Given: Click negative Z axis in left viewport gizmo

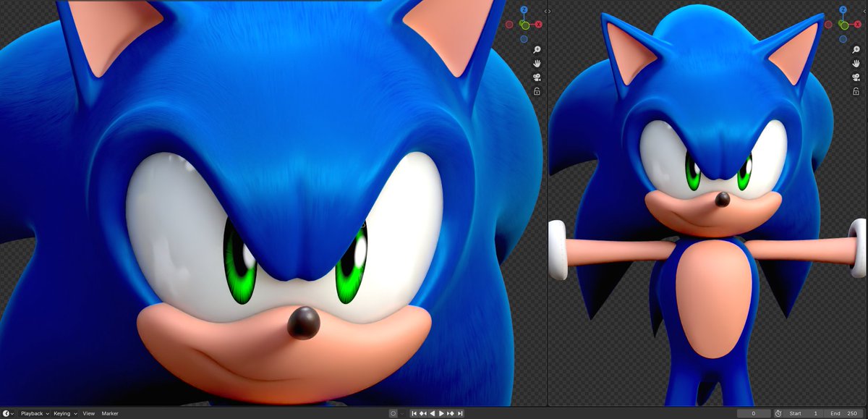Looking at the screenshot, I should click(524, 39).
